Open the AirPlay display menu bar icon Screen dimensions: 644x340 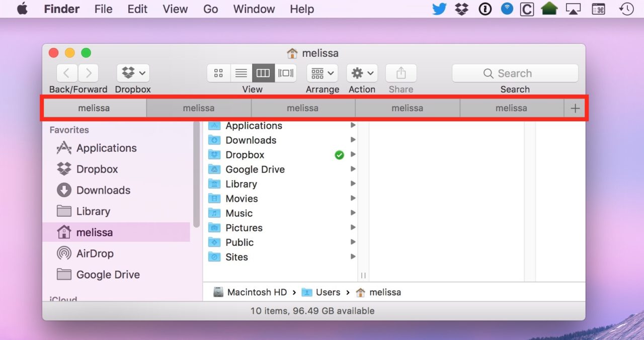[x=573, y=9]
